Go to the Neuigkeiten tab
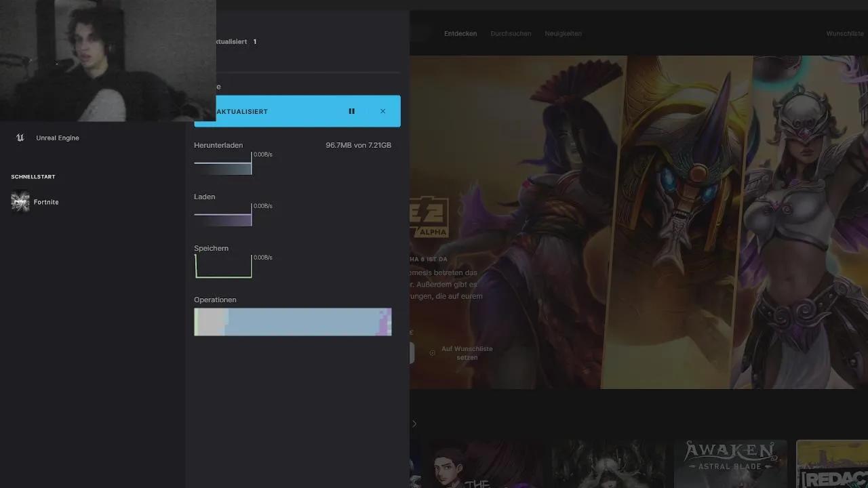Viewport: 868px width, 488px height. point(563,34)
